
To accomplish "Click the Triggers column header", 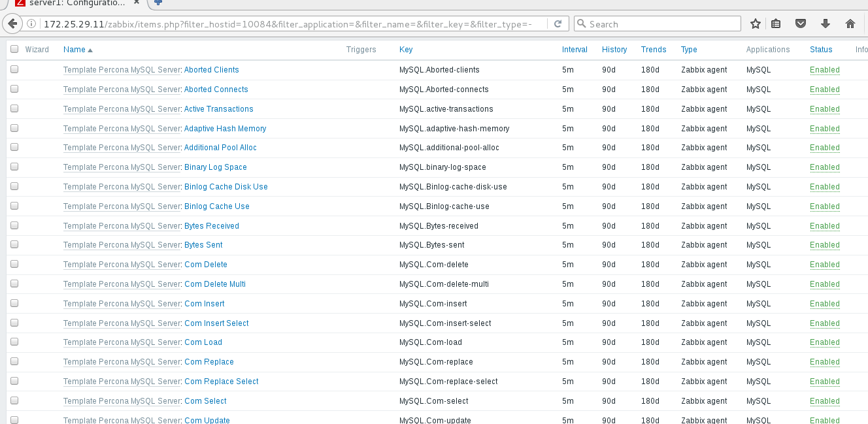I will click(x=361, y=50).
